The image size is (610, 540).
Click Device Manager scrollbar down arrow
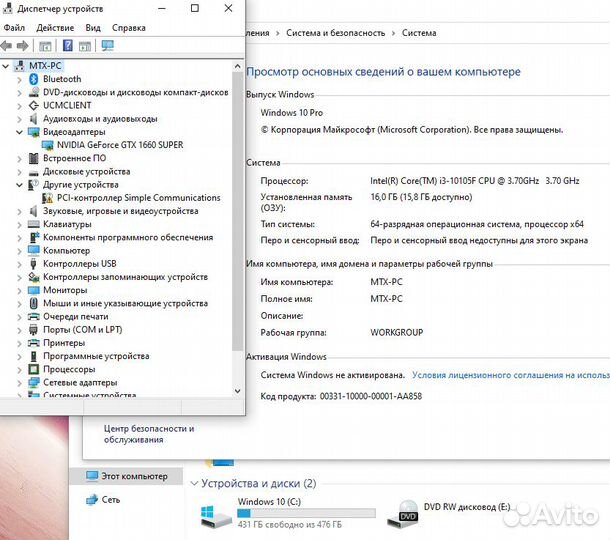(x=238, y=391)
